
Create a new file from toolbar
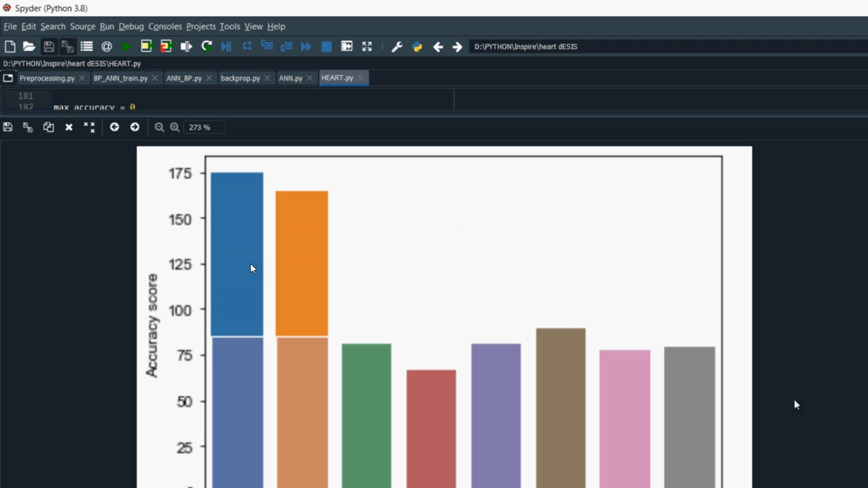[x=10, y=47]
